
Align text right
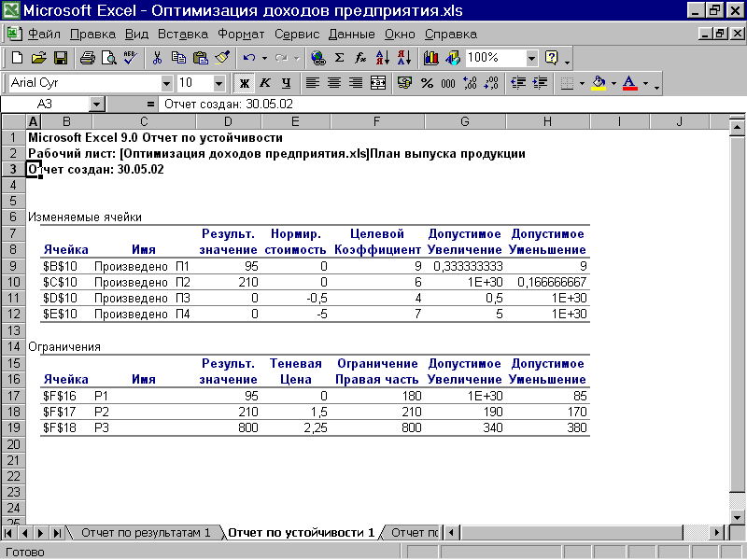coord(356,83)
